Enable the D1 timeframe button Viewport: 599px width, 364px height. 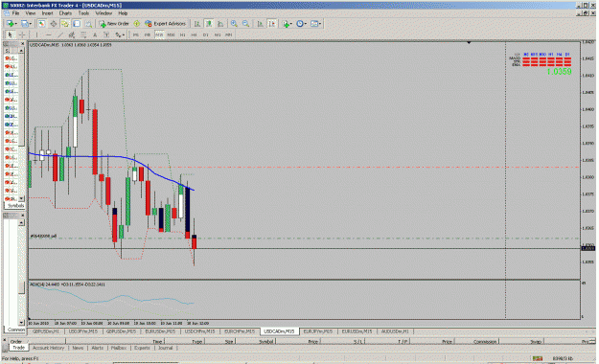coord(205,34)
